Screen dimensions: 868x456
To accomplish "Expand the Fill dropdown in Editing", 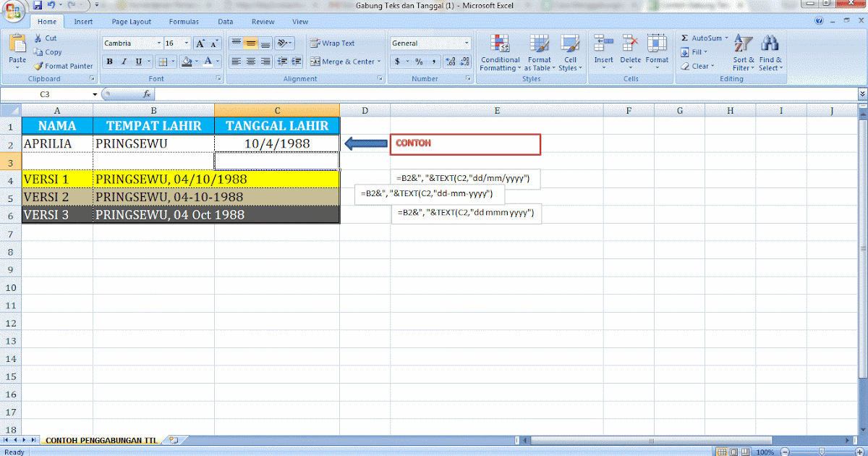I will click(705, 52).
